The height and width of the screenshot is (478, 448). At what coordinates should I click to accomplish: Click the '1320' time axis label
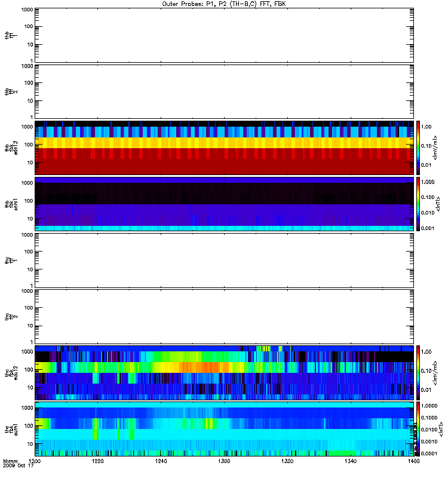(x=287, y=461)
